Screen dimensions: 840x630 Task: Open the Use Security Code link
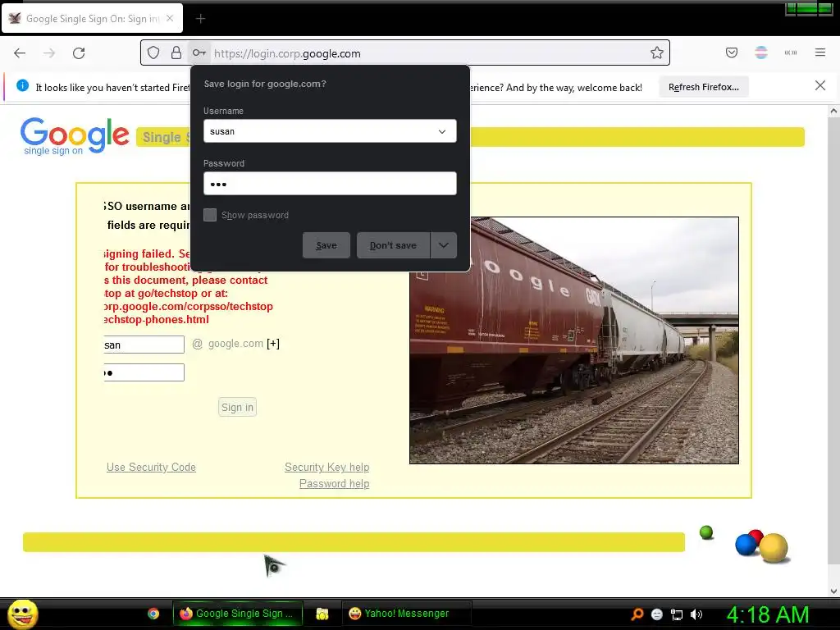[151, 467]
